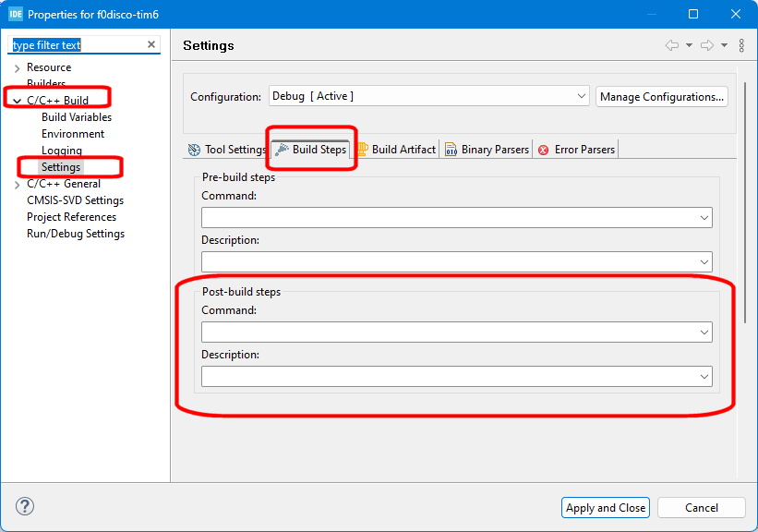
Task: Collapse the C/C++ Build tree node
Action: (18, 101)
